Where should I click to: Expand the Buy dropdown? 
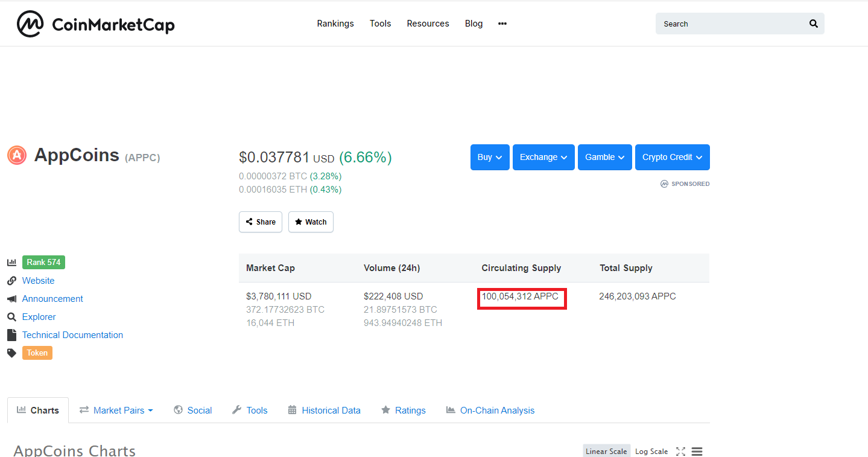[490, 157]
